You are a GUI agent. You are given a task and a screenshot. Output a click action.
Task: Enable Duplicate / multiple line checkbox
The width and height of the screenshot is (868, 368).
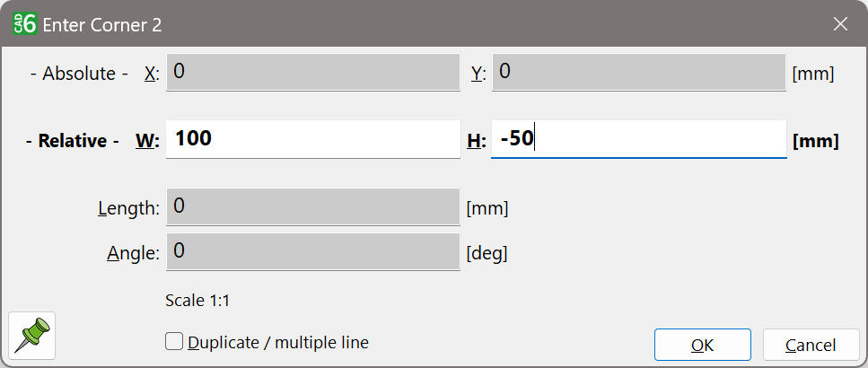174,341
